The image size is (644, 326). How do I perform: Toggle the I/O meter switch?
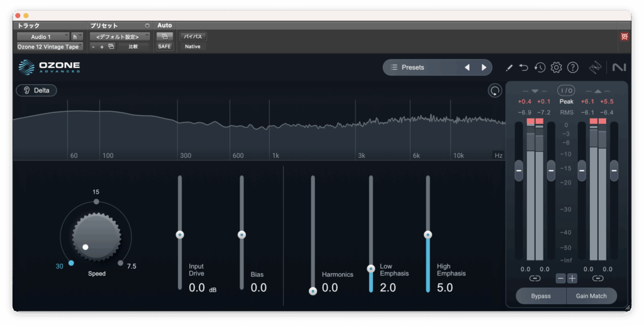tap(566, 91)
